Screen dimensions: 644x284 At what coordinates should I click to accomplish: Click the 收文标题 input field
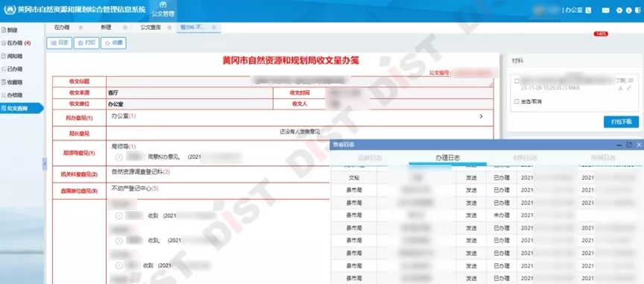(x=300, y=81)
